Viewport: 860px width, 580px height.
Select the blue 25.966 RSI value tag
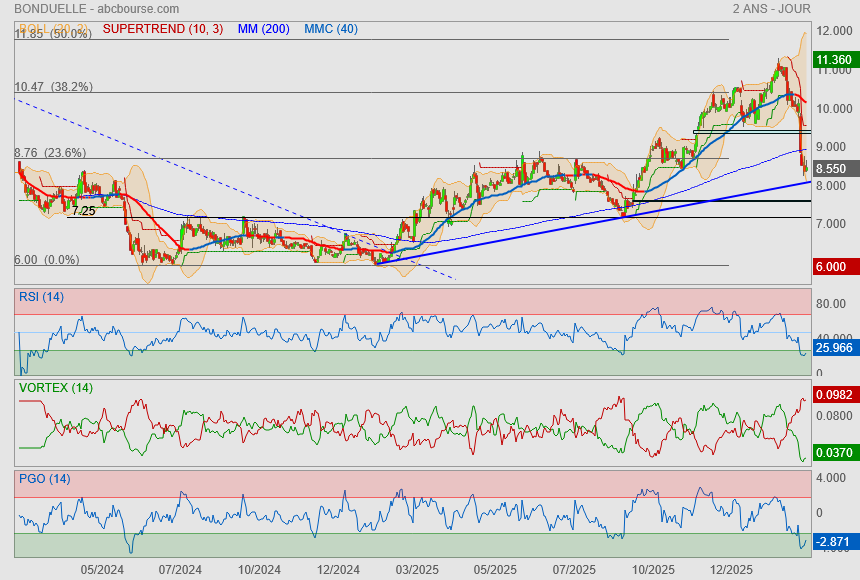tap(833, 348)
